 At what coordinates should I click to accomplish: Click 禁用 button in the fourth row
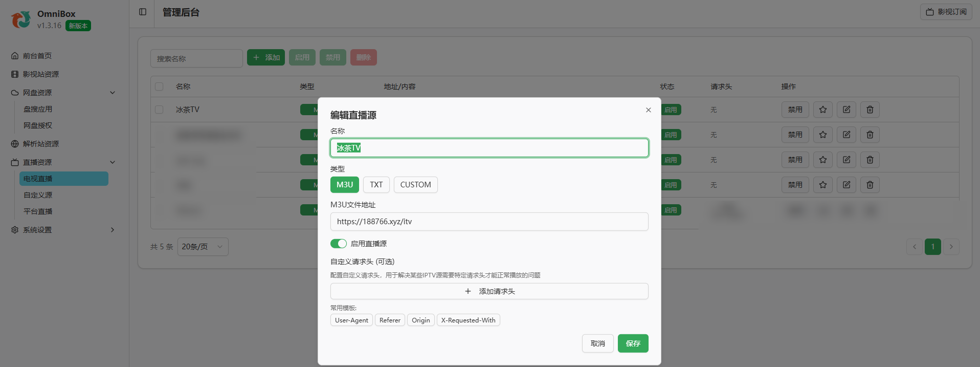tap(795, 185)
